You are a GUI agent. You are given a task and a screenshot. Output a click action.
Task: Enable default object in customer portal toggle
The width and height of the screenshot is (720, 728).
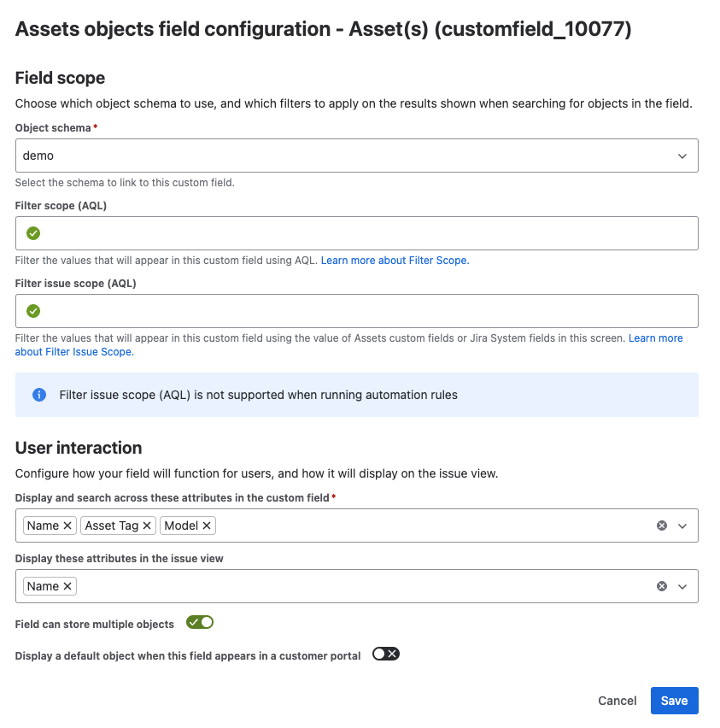(x=386, y=655)
